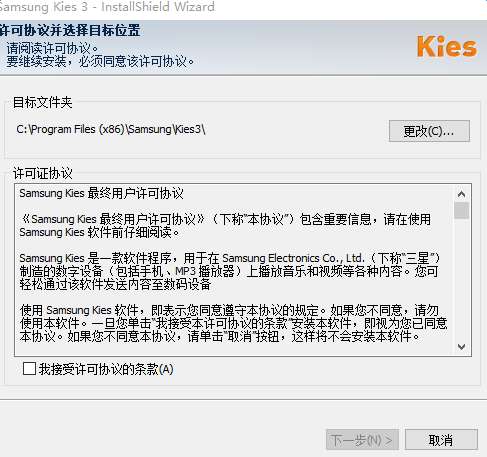Tick the 我接受许可协议的条款(A) checkbox

point(29,369)
